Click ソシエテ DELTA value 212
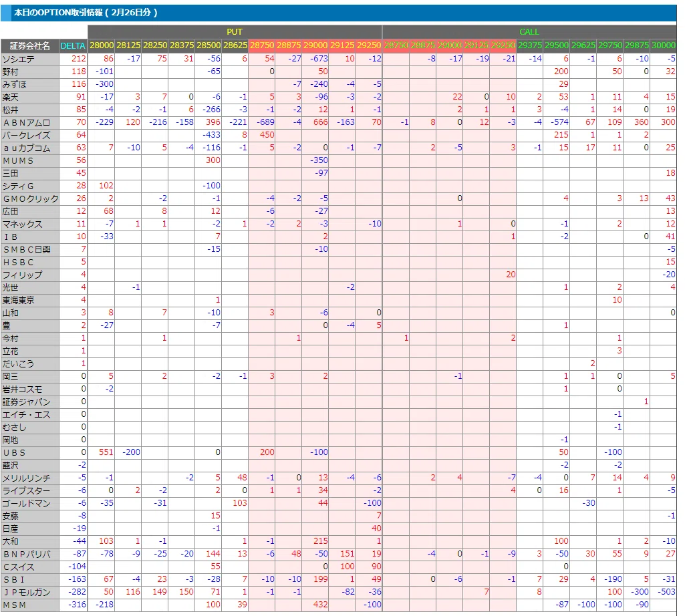Screen dimensions: 685x616 coord(79,59)
